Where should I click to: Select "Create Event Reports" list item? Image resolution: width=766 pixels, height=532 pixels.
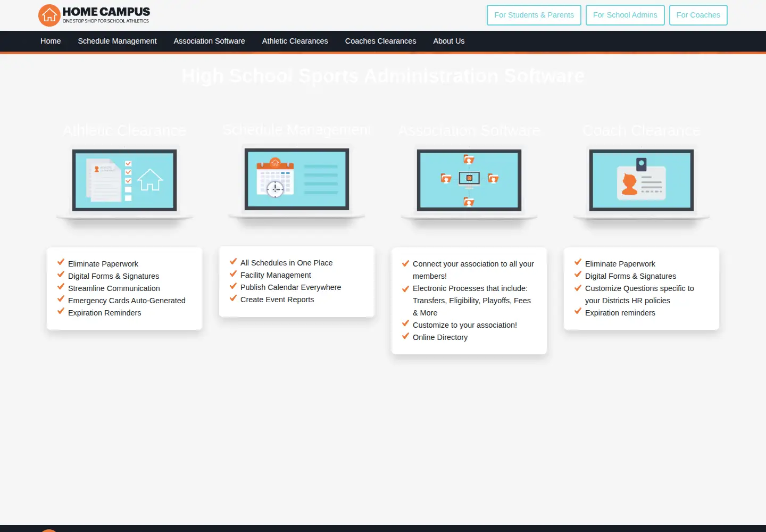[x=277, y=300]
